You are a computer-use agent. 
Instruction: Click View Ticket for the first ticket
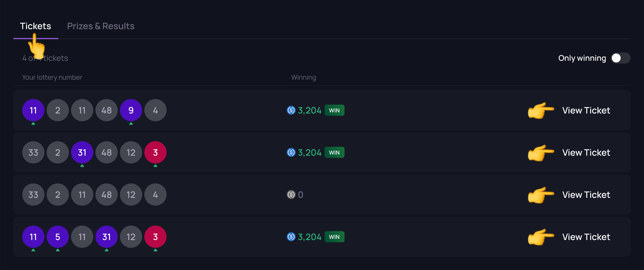tap(586, 110)
